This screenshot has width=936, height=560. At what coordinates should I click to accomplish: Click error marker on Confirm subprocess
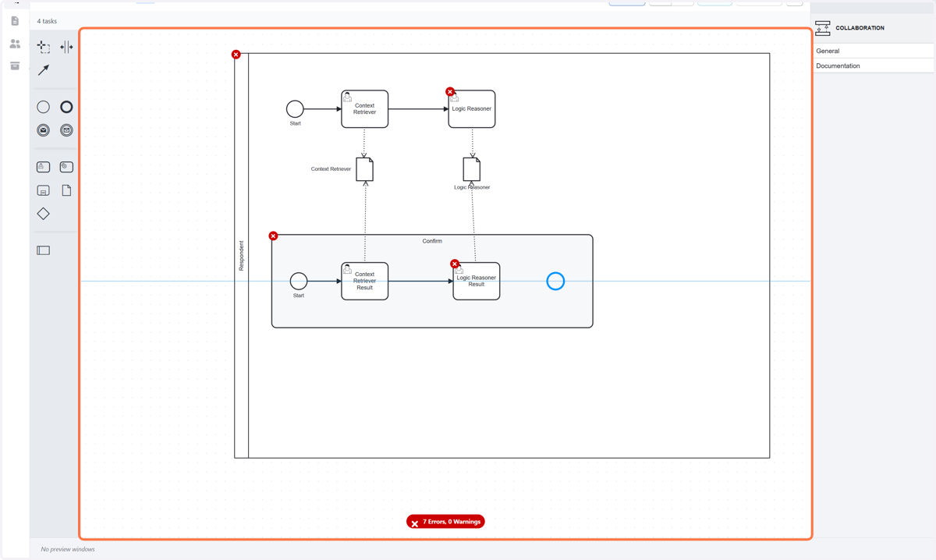pyautogui.click(x=273, y=236)
